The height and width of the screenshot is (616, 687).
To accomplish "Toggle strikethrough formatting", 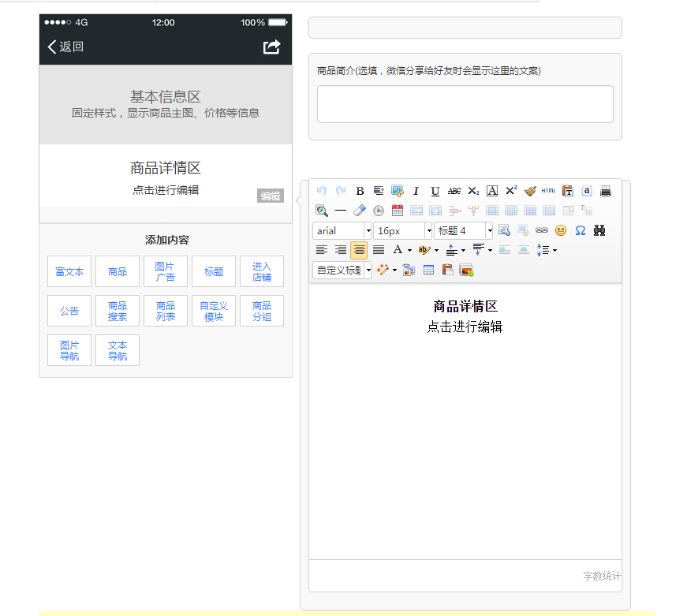I will tap(453, 190).
